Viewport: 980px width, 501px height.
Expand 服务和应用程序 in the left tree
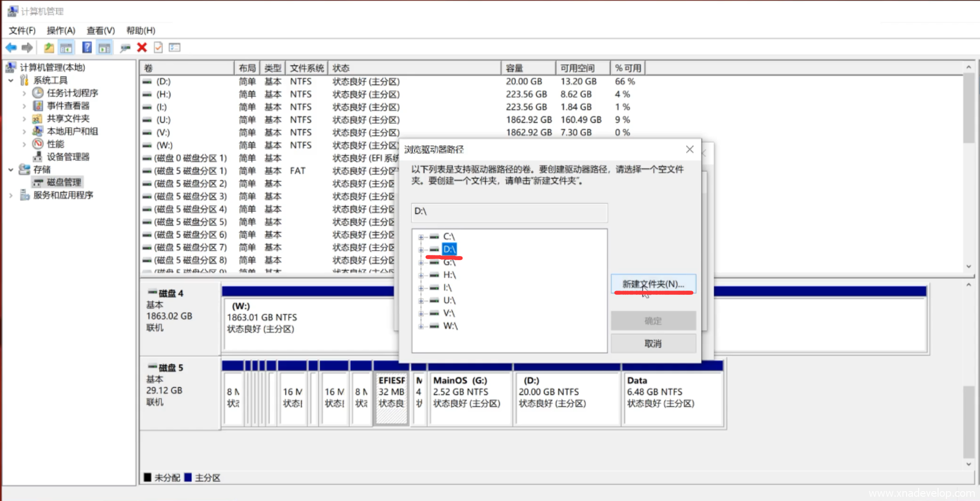click(x=11, y=195)
